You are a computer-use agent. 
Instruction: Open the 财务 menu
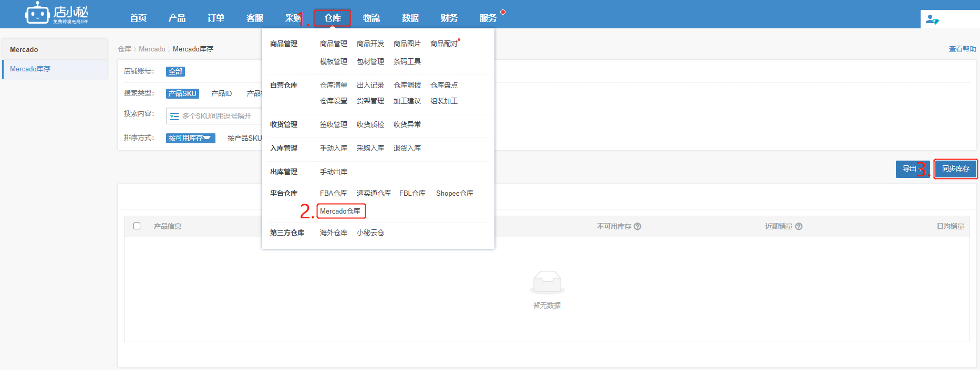449,18
